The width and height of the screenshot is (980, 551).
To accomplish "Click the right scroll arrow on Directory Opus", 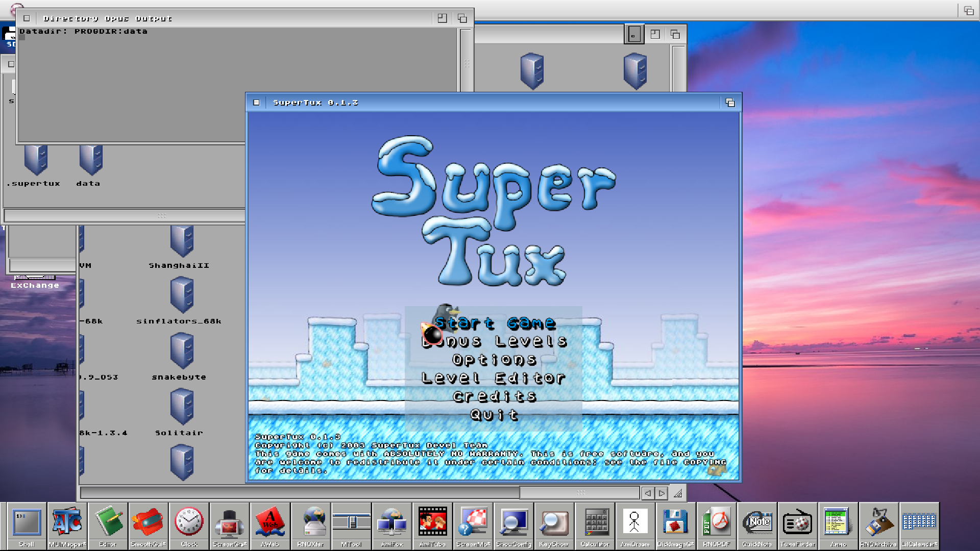I will [661, 493].
